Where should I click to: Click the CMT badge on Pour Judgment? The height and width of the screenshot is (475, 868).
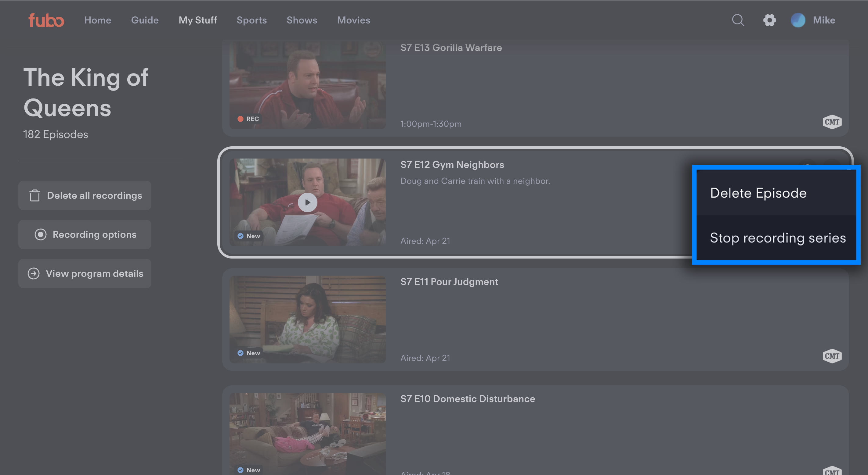832,356
